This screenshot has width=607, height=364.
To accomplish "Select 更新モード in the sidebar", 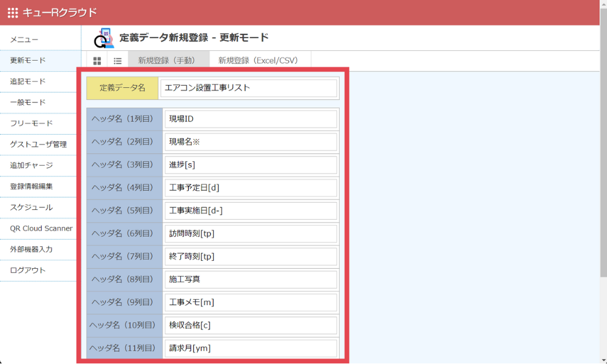I will (x=41, y=60).
